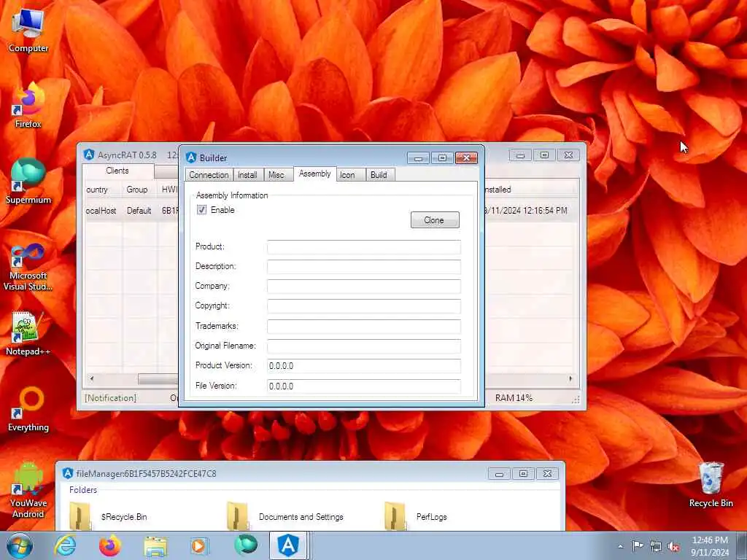This screenshot has width=747, height=560.
Task: Show hidden system tray icons
Action: click(620, 547)
